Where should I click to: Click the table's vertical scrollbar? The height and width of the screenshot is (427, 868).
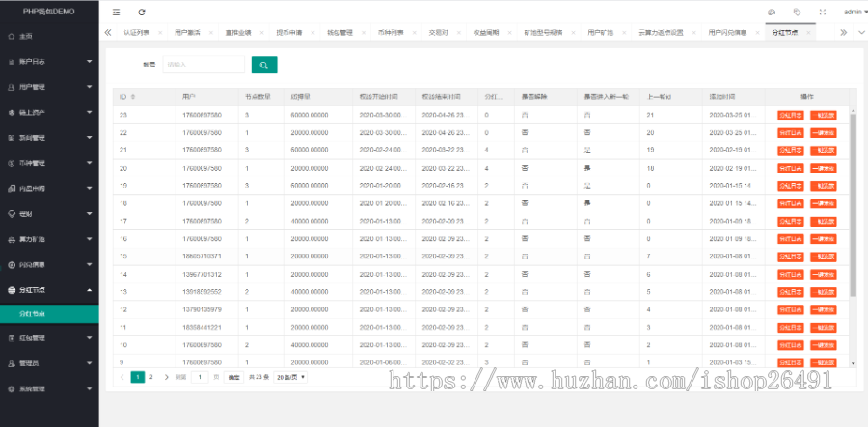pos(854,204)
